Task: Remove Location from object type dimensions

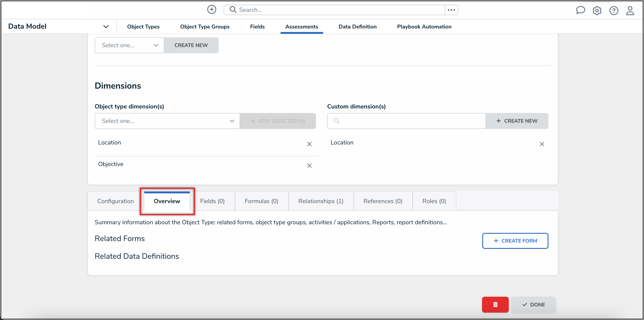Action: click(309, 144)
